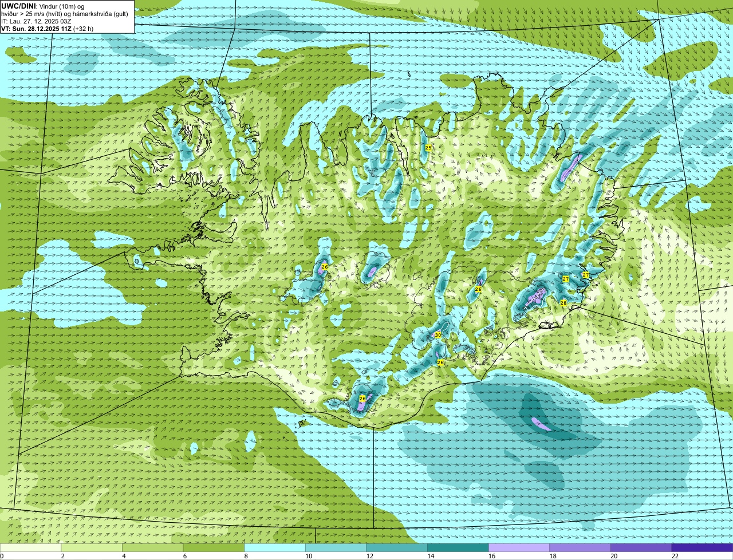This screenshot has width=733, height=560.
Task: Click the 2–4 m/s light green legend swatch
Action: click(92, 547)
